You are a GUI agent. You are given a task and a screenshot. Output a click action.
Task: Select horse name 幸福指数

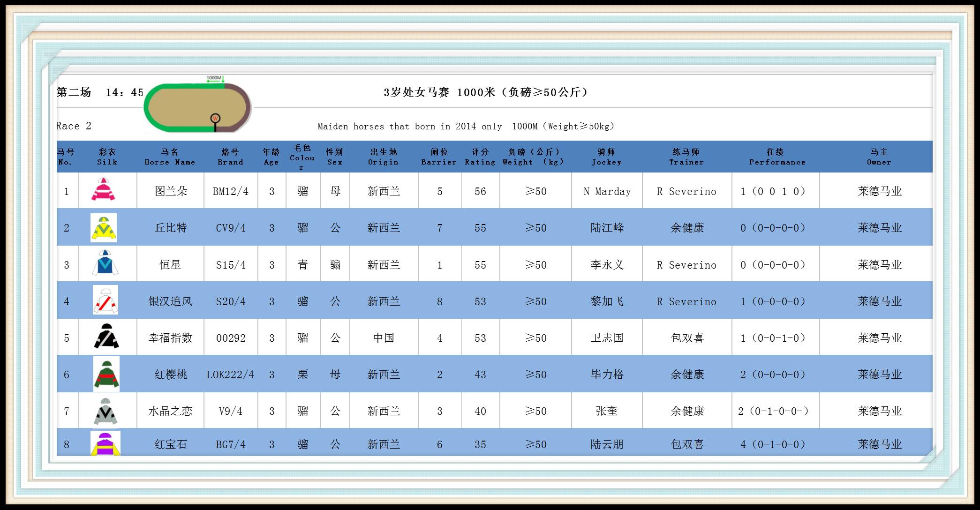(x=171, y=338)
